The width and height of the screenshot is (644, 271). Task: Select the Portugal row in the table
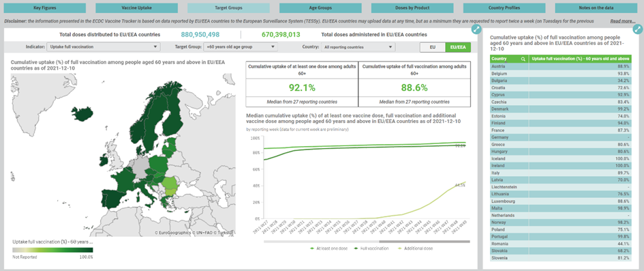pyautogui.click(x=561, y=236)
